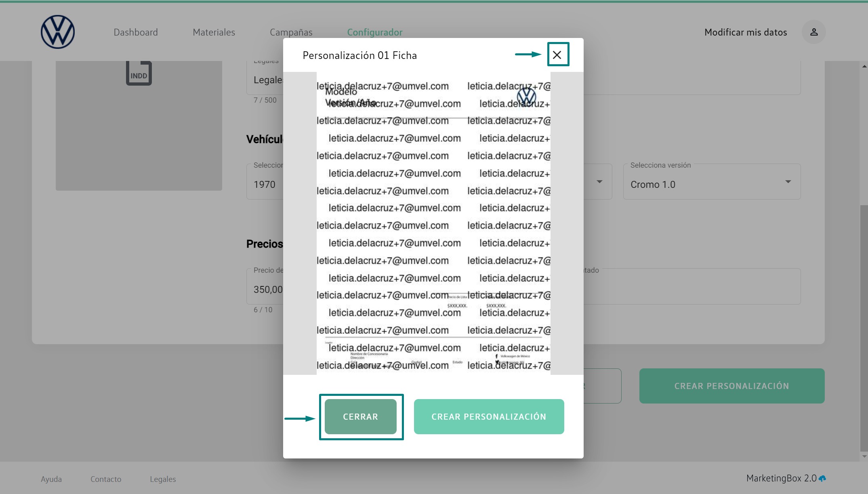Click the VW logo in preview image
The width and height of the screenshot is (868, 494).
pyautogui.click(x=526, y=96)
